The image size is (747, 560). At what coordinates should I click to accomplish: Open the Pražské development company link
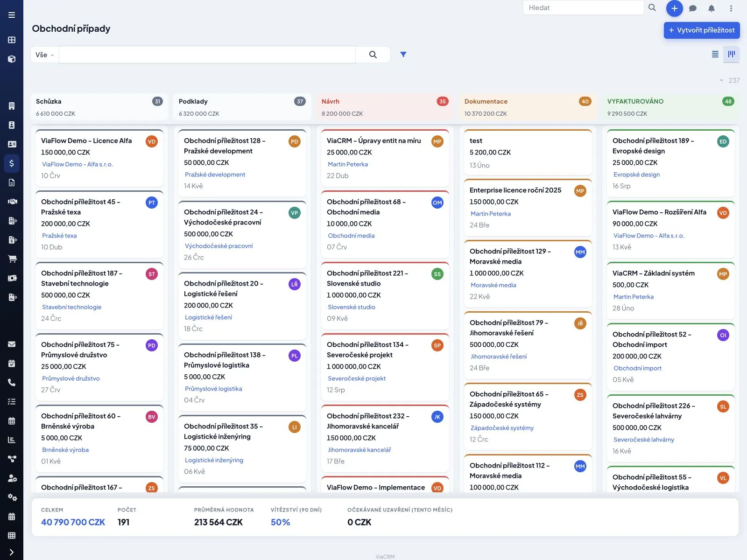215,175
